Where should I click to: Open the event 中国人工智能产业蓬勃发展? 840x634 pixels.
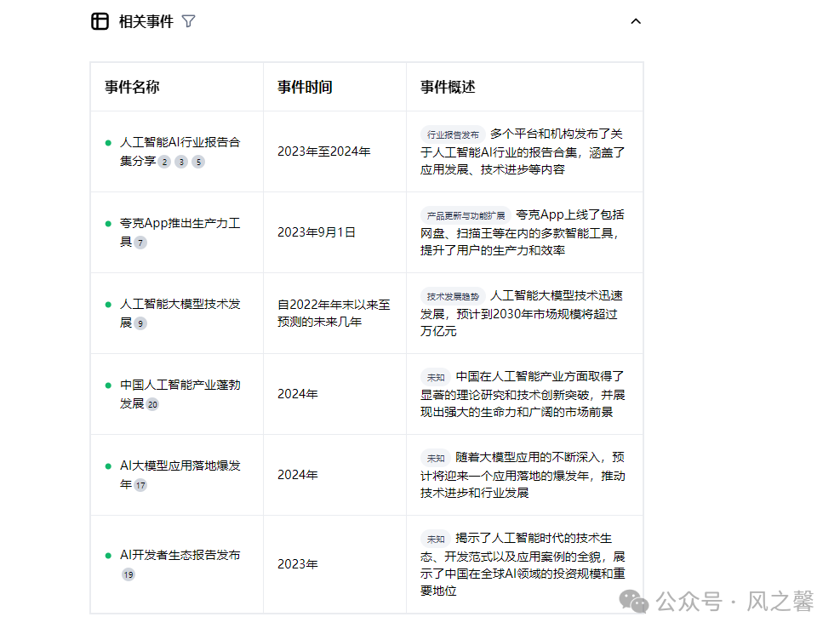point(179,384)
